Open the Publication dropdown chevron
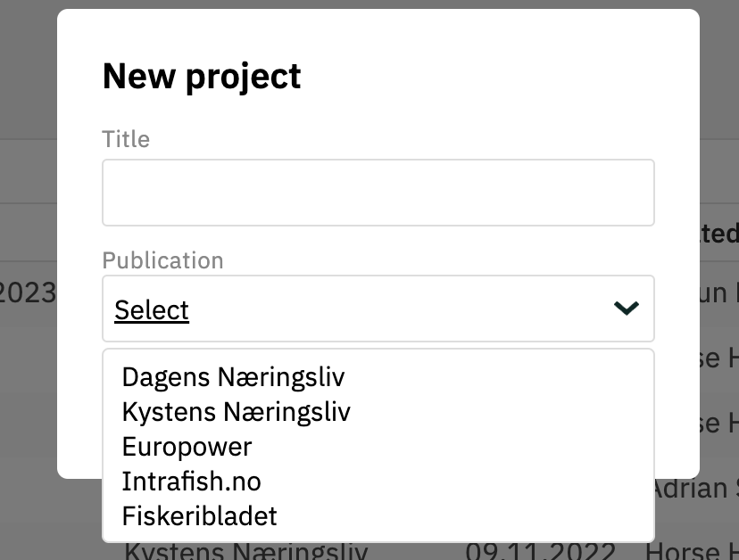Screen dimensions: 739x560 point(626,308)
